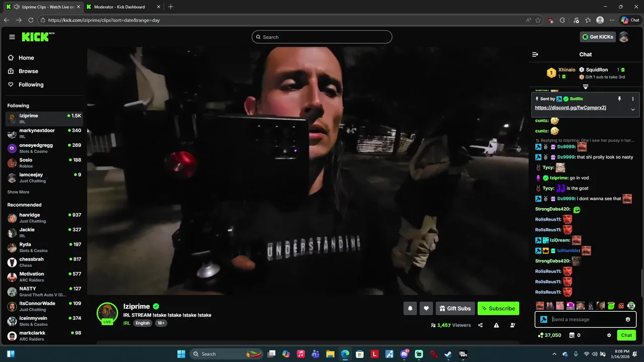Show hidden system tray icons

(x=555, y=354)
